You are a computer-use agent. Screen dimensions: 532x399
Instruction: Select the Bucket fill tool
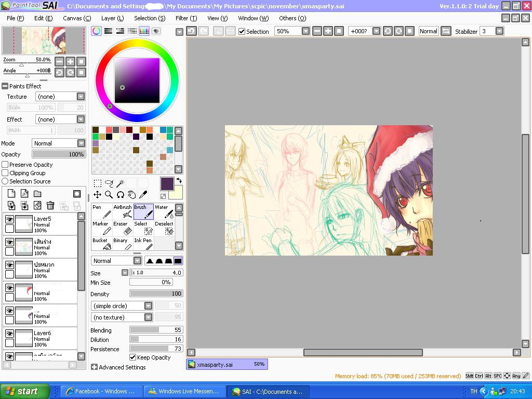tap(102, 244)
